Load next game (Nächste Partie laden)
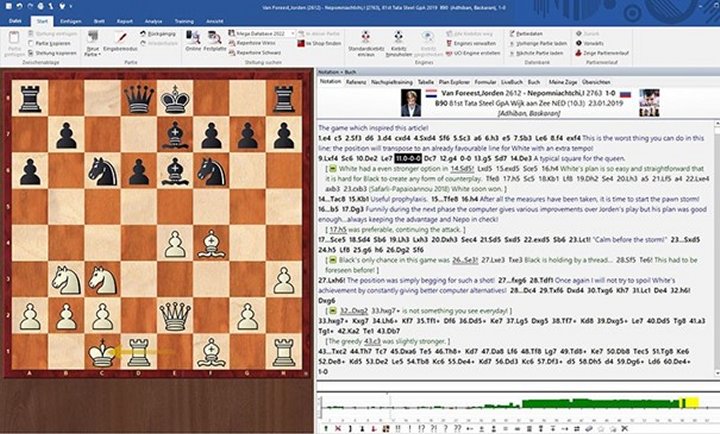 coord(536,53)
